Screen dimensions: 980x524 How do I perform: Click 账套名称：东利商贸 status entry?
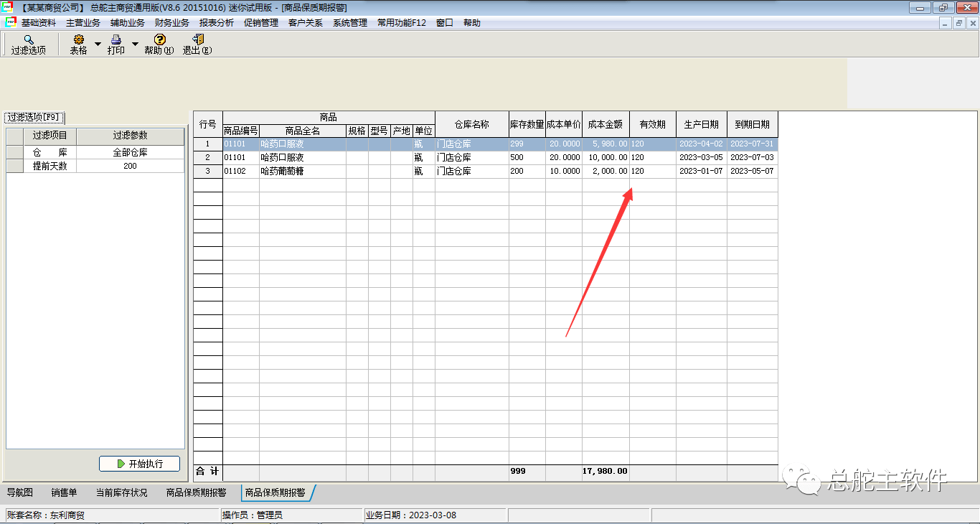[112, 515]
